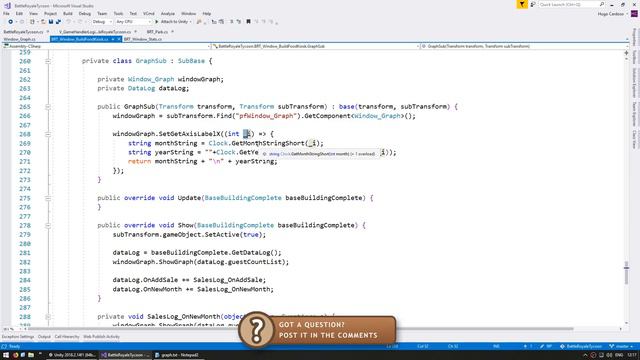Open the Exception Settings panel tab
Viewport: 640px width, 360px height.
[18, 337]
